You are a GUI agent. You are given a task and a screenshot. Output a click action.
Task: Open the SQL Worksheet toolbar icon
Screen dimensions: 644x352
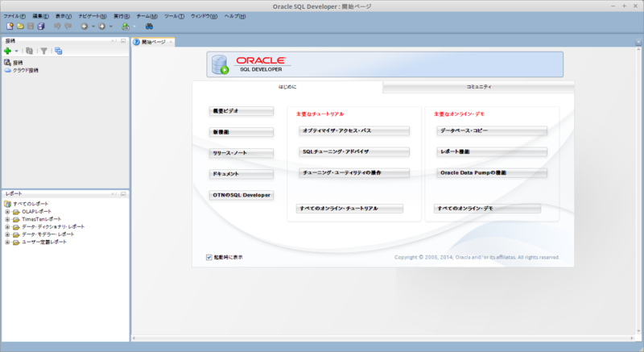[x=126, y=27]
